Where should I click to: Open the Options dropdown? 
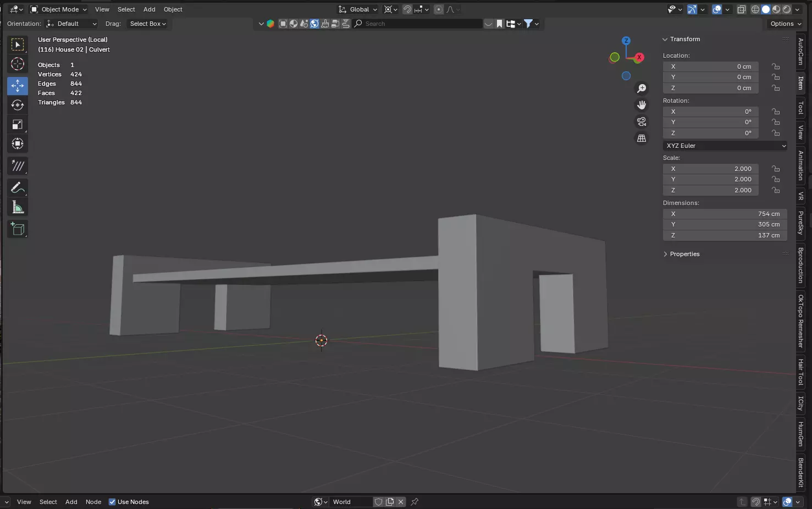[x=786, y=24]
